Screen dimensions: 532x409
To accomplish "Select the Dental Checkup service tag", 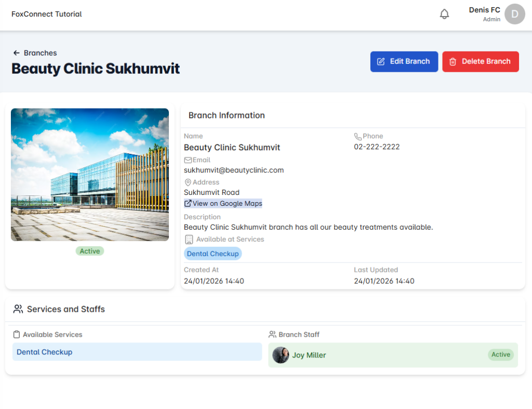I will 213,254.
